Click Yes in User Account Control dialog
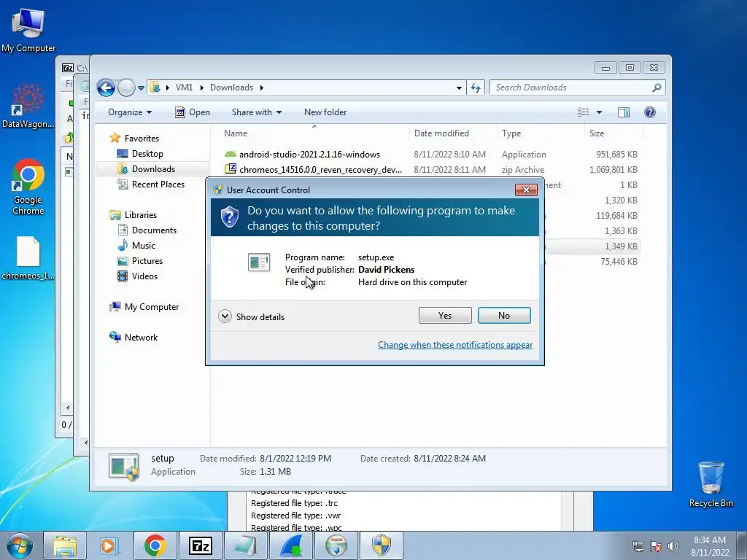 [x=445, y=315]
